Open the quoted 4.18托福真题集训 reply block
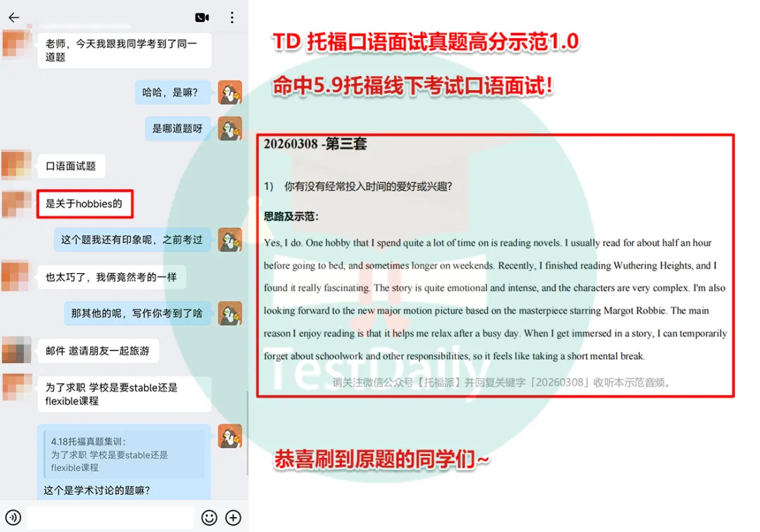This screenshot has height=532, width=760. (123, 455)
